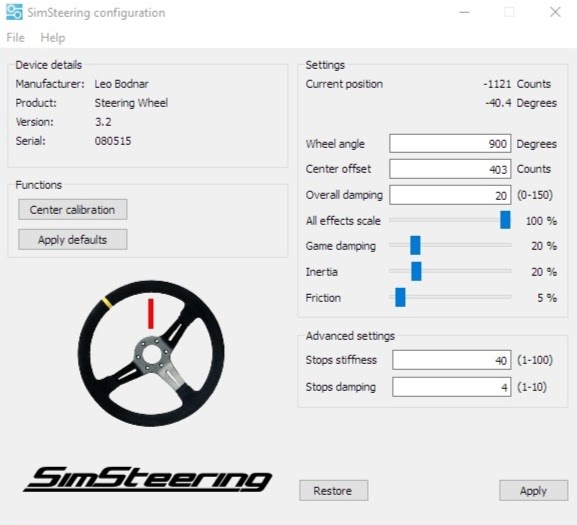The width and height of the screenshot is (577, 525).
Task: Click the Inertia slider handle
Action: coord(416,272)
